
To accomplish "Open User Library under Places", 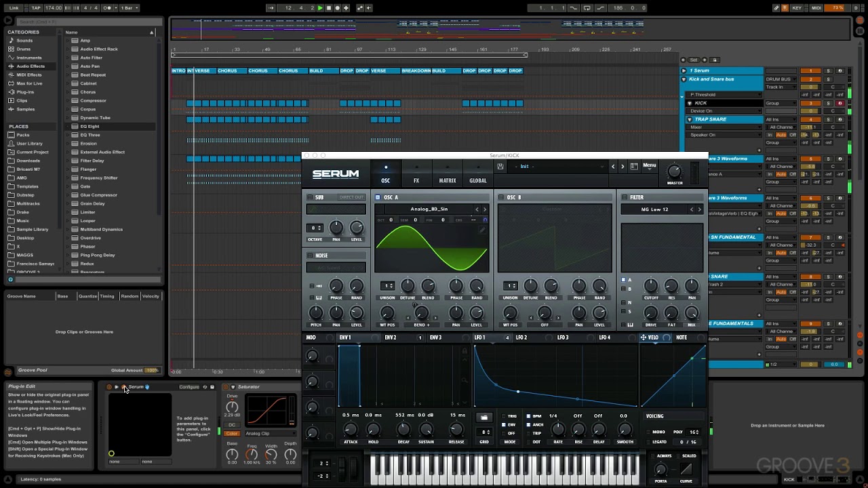I will pos(29,143).
